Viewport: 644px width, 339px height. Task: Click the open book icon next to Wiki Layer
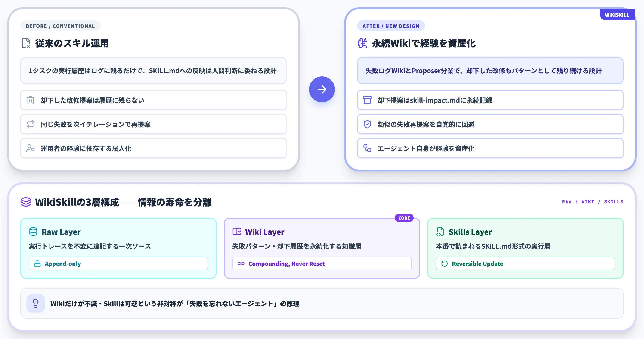237,232
